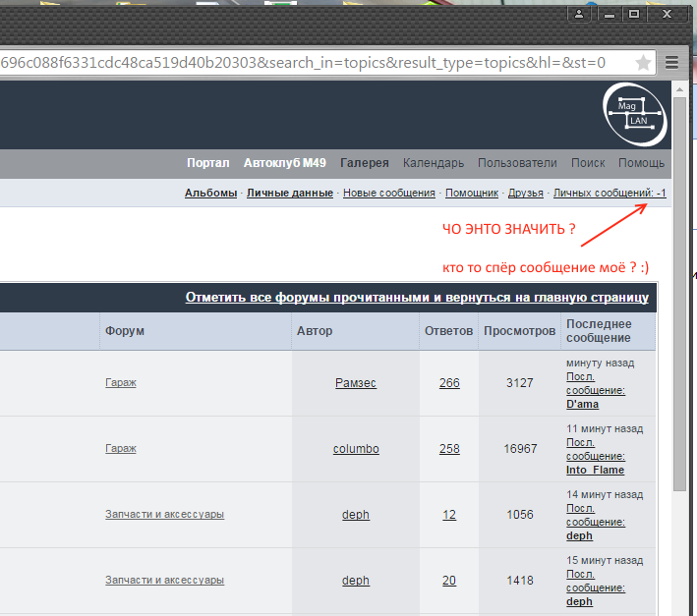
Task: Open forum Поиск page
Action: coord(588,163)
